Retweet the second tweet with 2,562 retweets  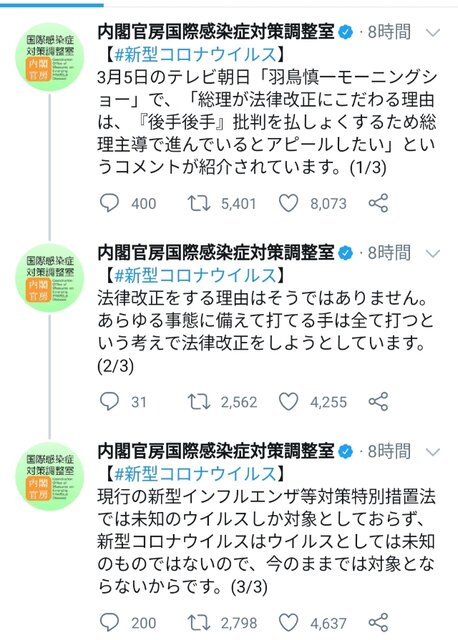(199, 402)
